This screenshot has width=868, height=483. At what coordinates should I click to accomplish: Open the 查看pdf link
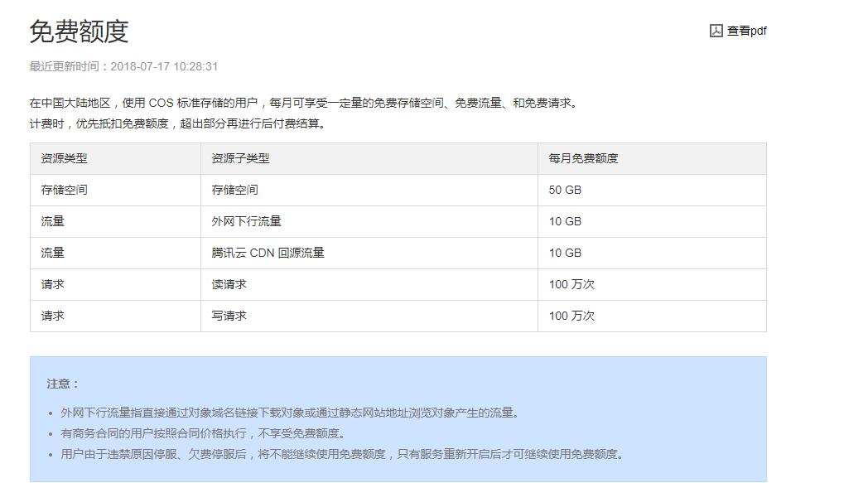tap(746, 31)
